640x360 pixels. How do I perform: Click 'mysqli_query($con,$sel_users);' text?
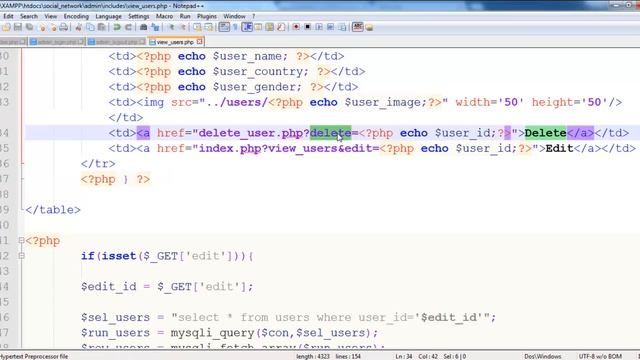(x=274, y=333)
